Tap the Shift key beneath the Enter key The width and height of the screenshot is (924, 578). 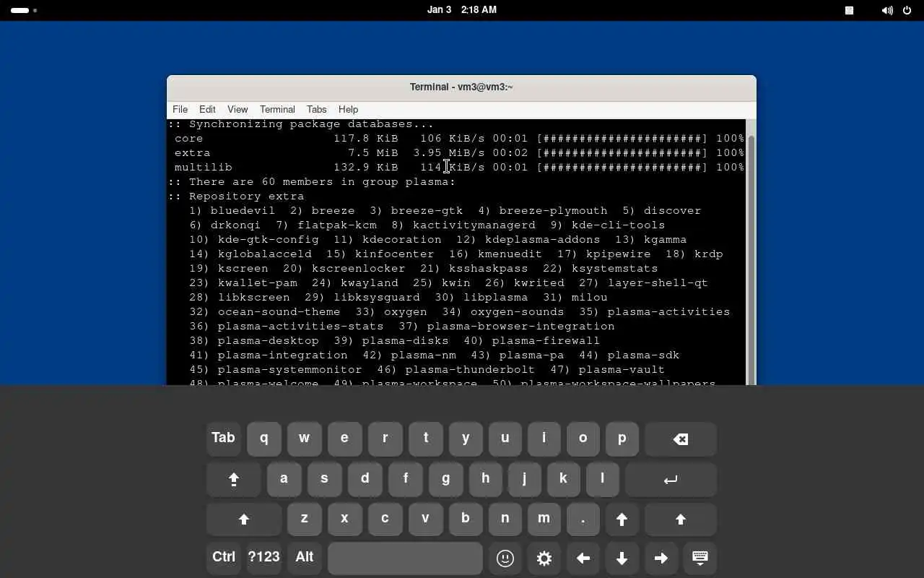(681, 519)
